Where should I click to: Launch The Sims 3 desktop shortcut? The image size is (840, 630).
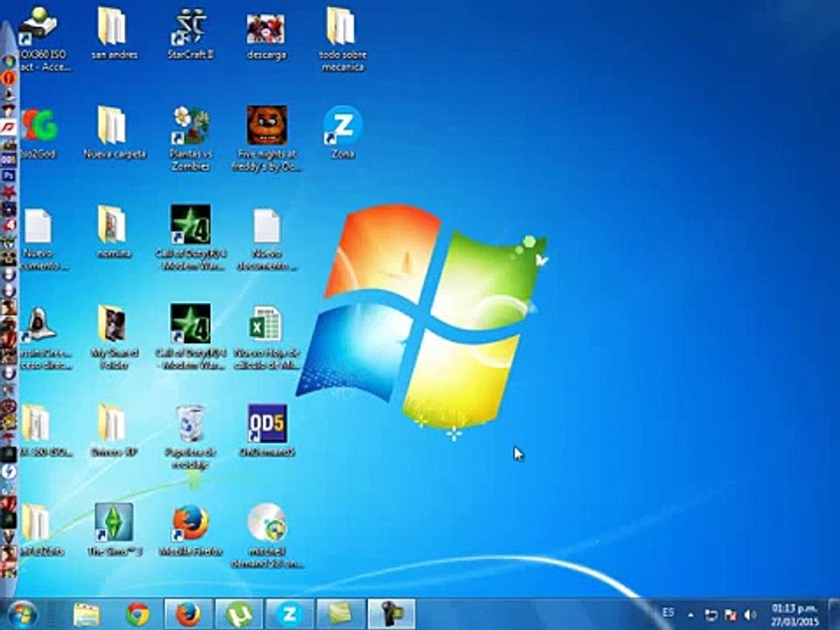(x=114, y=529)
